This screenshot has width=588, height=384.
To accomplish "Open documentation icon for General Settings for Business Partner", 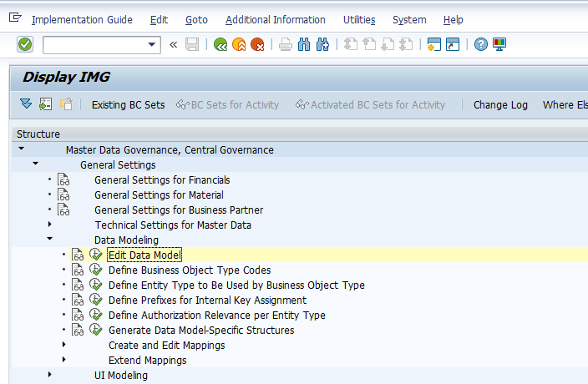I will click(x=63, y=210).
